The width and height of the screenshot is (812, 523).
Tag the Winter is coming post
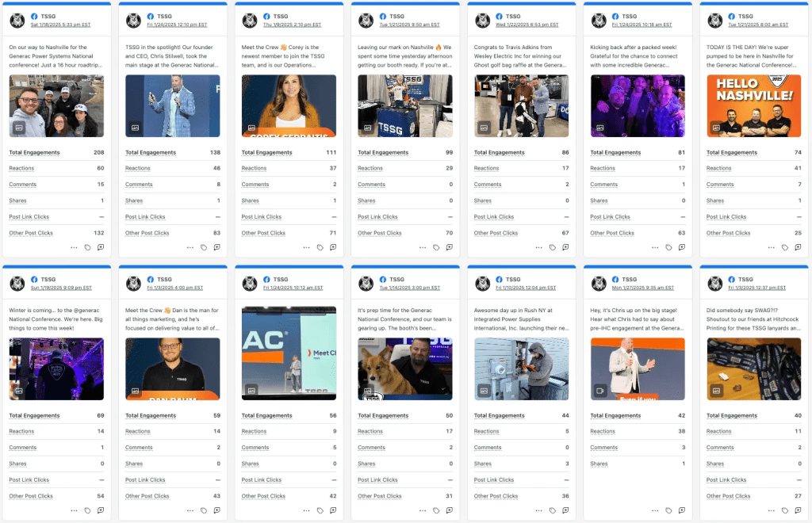coord(87,510)
